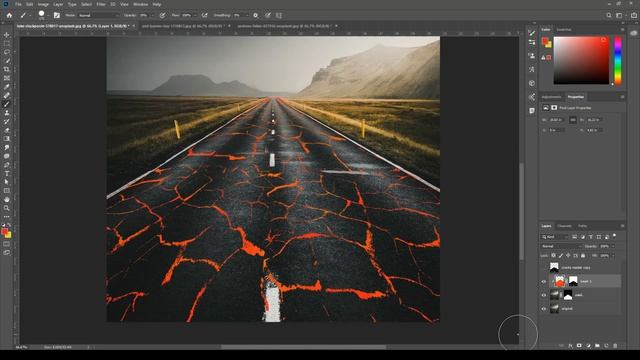Add layer style fx icon

pyautogui.click(x=570, y=346)
